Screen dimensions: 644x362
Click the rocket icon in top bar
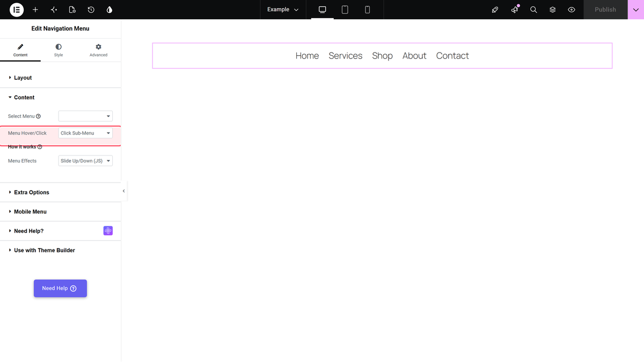coord(495,10)
